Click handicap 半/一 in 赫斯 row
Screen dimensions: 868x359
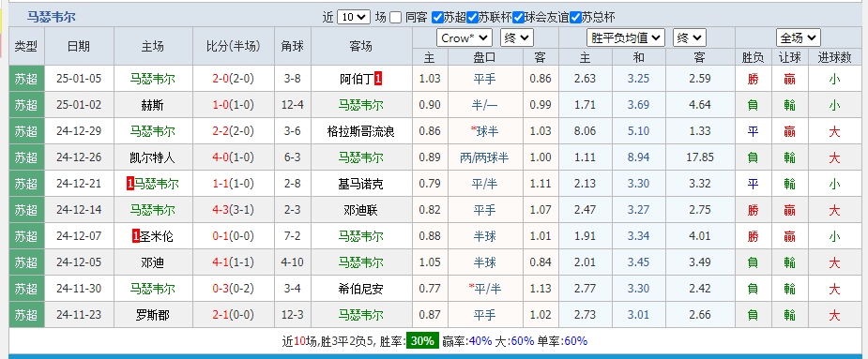pos(484,105)
